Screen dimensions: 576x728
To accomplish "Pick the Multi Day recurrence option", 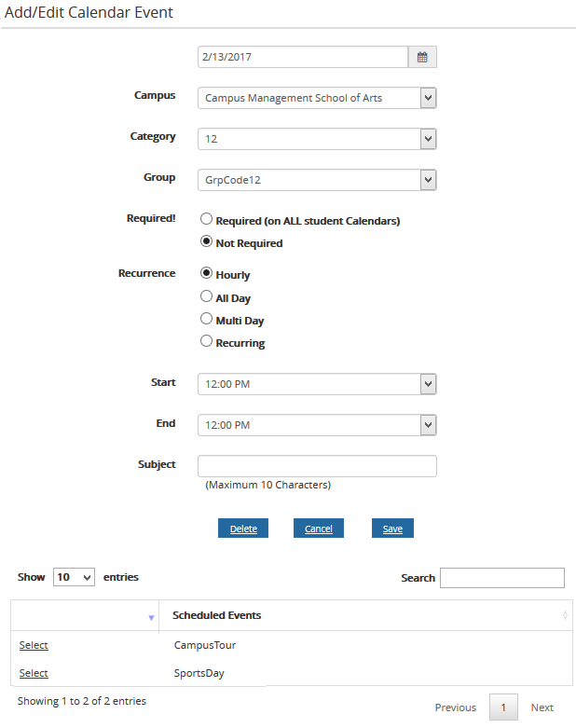I will [x=207, y=320].
